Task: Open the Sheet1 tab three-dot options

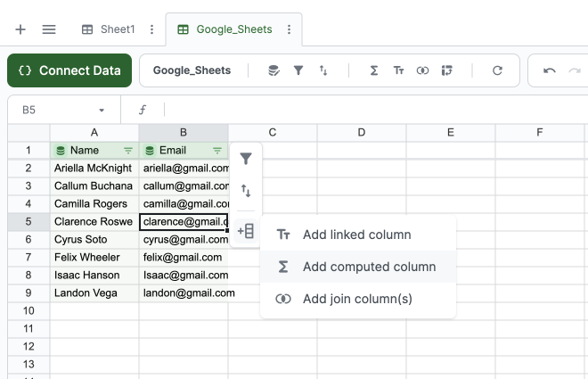Action: pos(151,29)
